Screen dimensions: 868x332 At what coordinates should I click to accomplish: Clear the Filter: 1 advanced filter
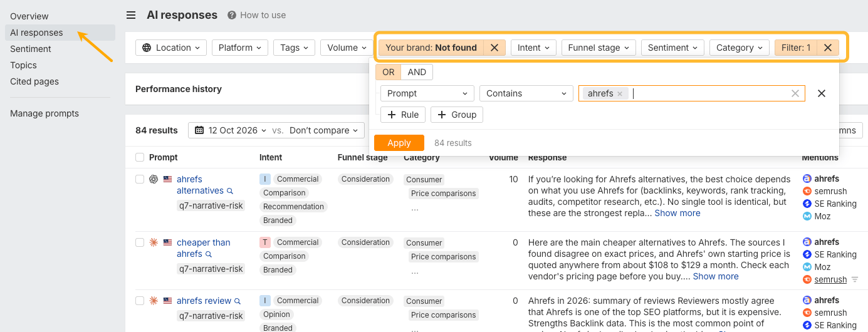[828, 48]
